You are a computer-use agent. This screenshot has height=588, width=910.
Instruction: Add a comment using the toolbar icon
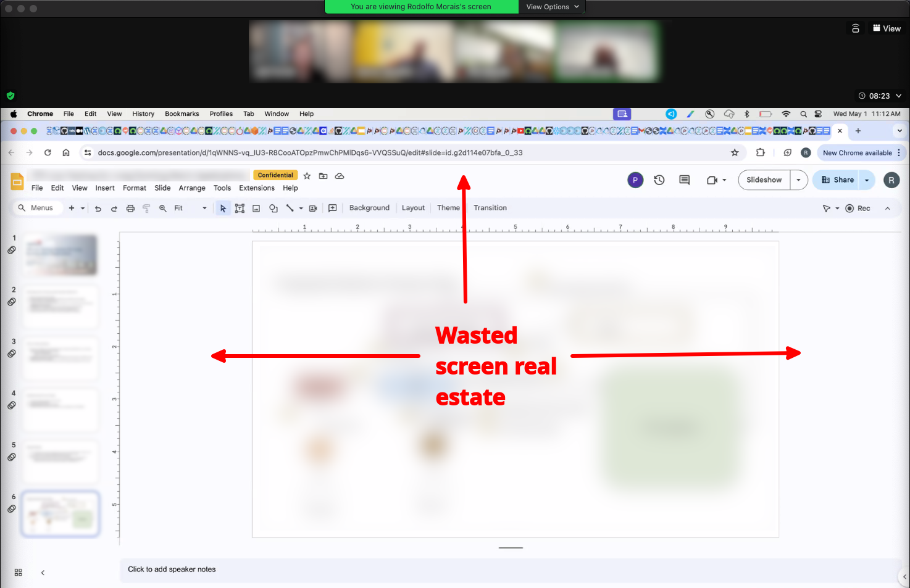coord(332,209)
